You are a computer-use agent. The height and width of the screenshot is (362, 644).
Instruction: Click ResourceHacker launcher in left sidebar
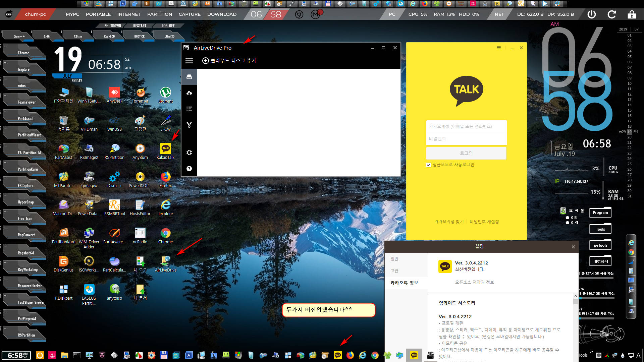click(x=24, y=286)
